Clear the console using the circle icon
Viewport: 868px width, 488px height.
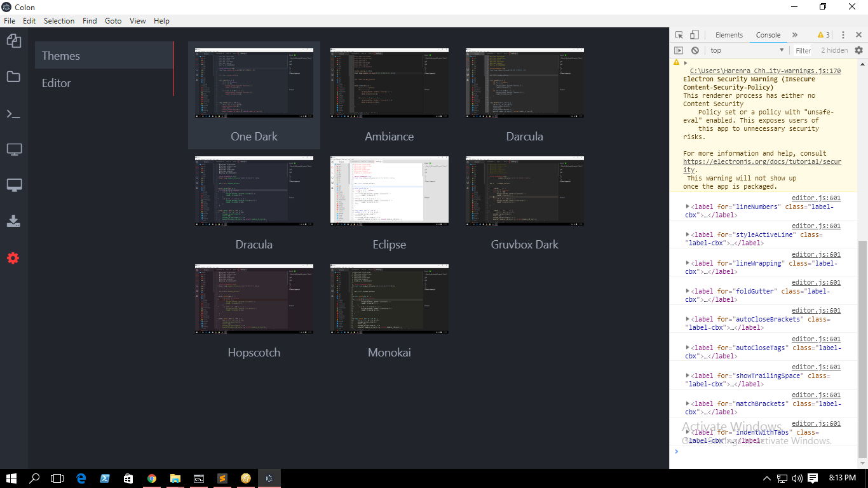(695, 50)
